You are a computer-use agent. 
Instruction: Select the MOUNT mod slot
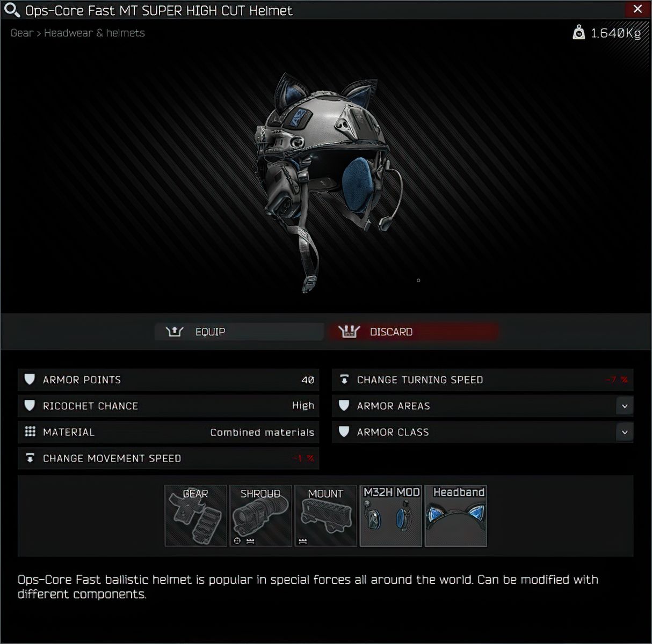point(325,516)
